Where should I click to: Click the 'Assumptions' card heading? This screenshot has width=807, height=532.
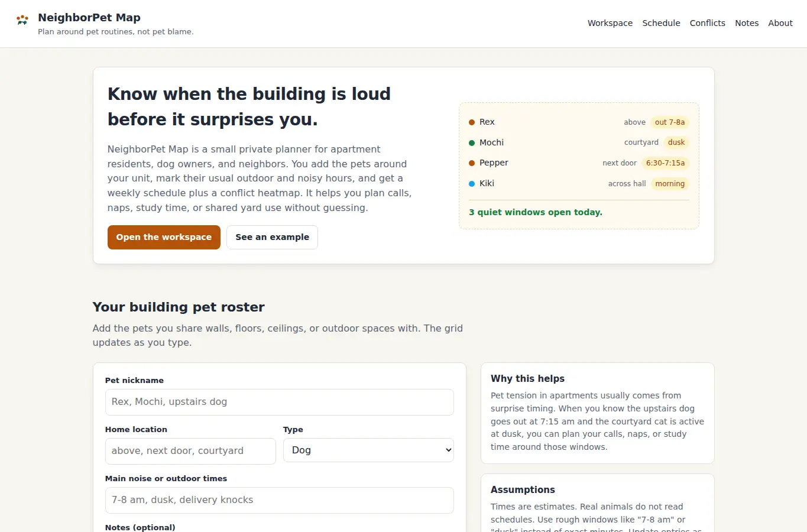(523, 490)
